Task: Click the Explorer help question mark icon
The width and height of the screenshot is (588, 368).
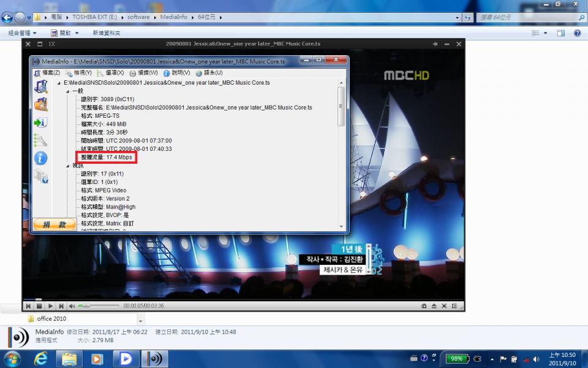Action: [578, 33]
